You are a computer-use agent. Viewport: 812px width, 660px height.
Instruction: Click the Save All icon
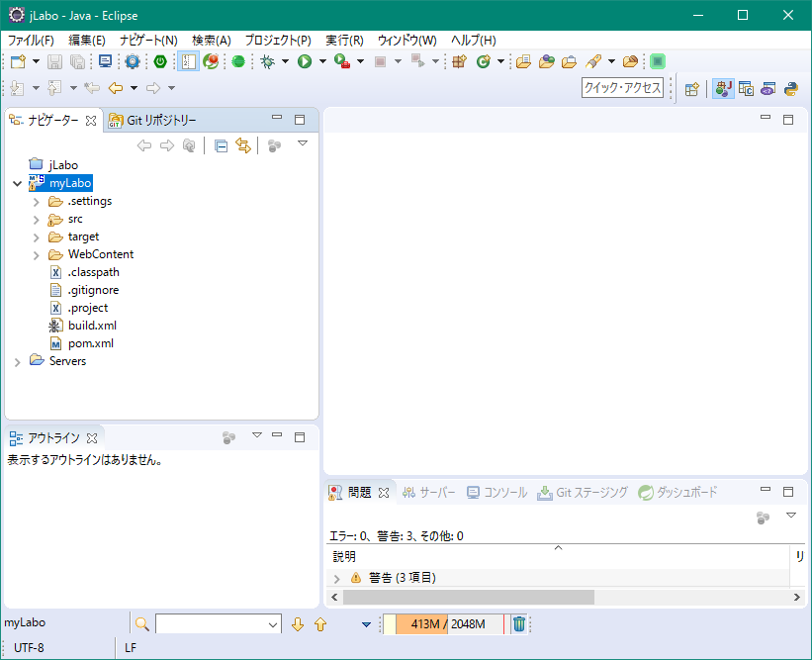click(x=77, y=61)
